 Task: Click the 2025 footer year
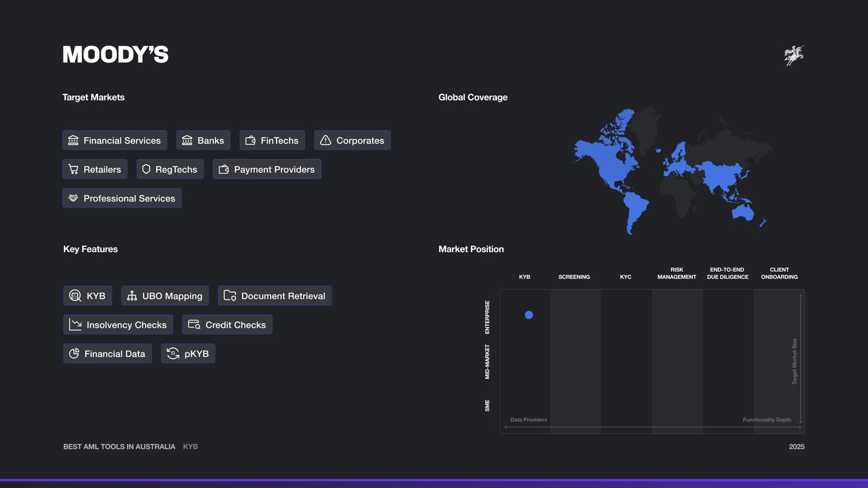(x=796, y=447)
